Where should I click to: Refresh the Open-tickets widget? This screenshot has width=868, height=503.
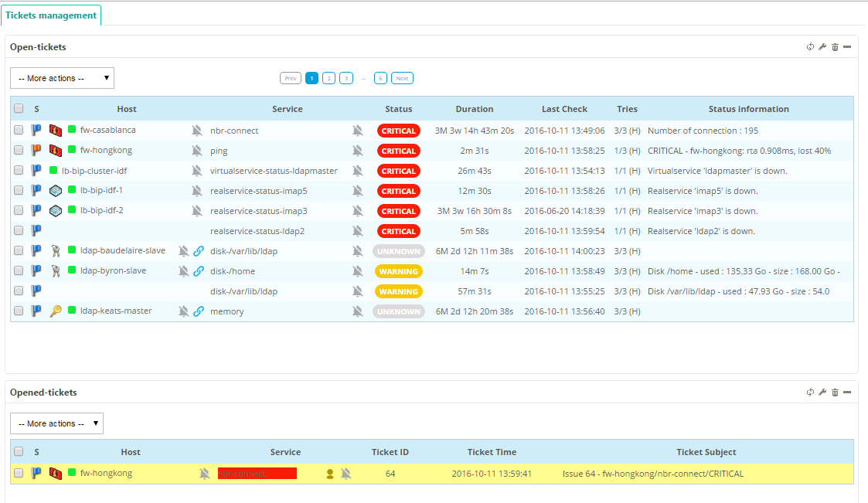[x=810, y=47]
